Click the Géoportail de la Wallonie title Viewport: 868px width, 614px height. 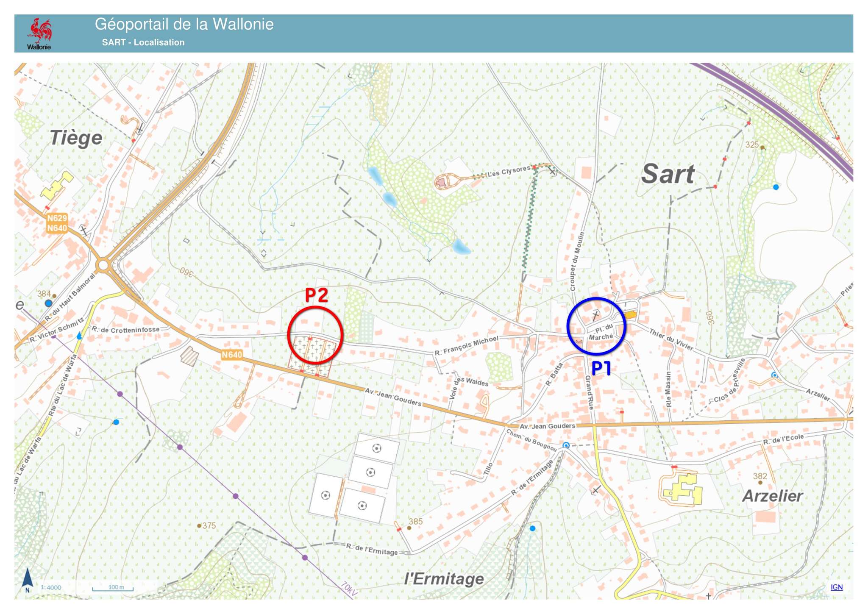point(184,24)
